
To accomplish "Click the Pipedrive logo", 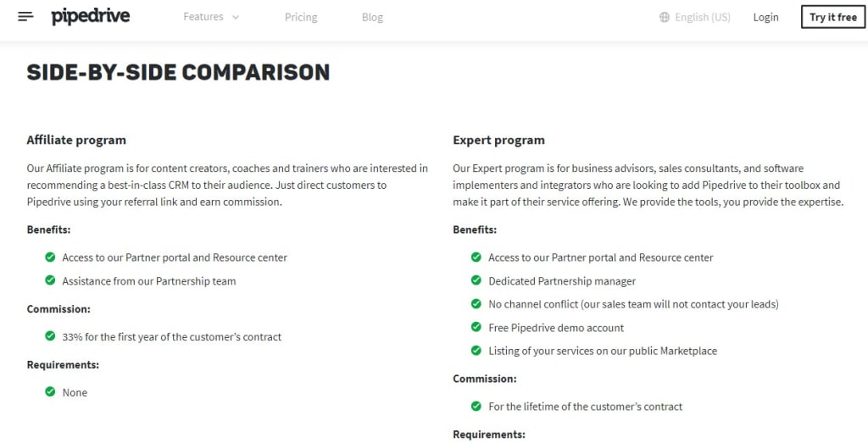I will pyautogui.click(x=91, y=17).
